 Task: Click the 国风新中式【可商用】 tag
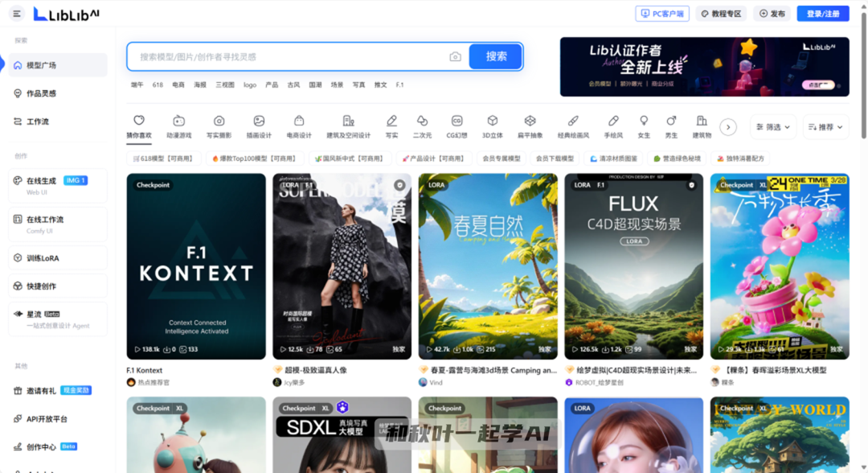350,158
